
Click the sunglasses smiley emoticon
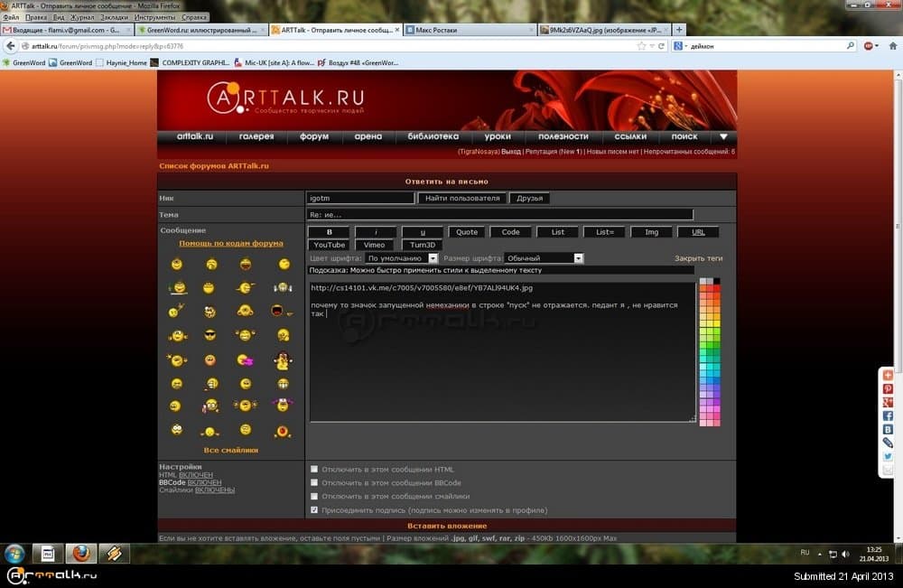(x=210, y=335)
